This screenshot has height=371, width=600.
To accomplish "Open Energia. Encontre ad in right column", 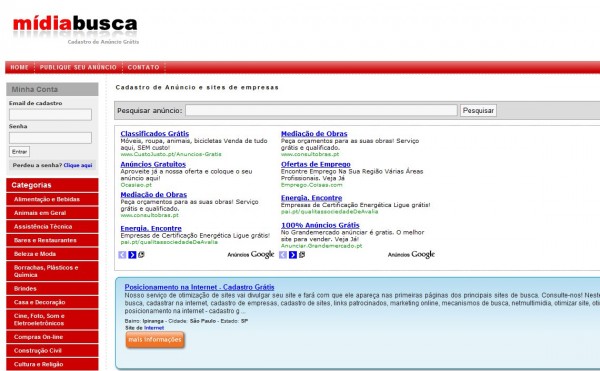I will [x=311, y=198].
